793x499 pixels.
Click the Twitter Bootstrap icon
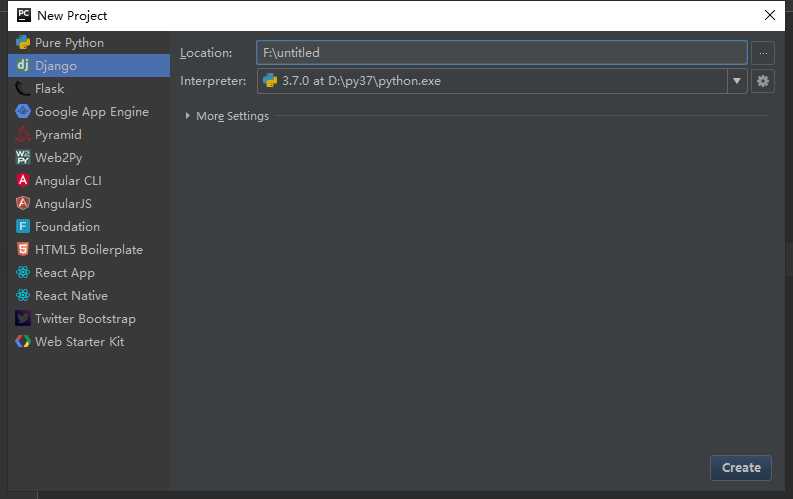coord(23,319)
